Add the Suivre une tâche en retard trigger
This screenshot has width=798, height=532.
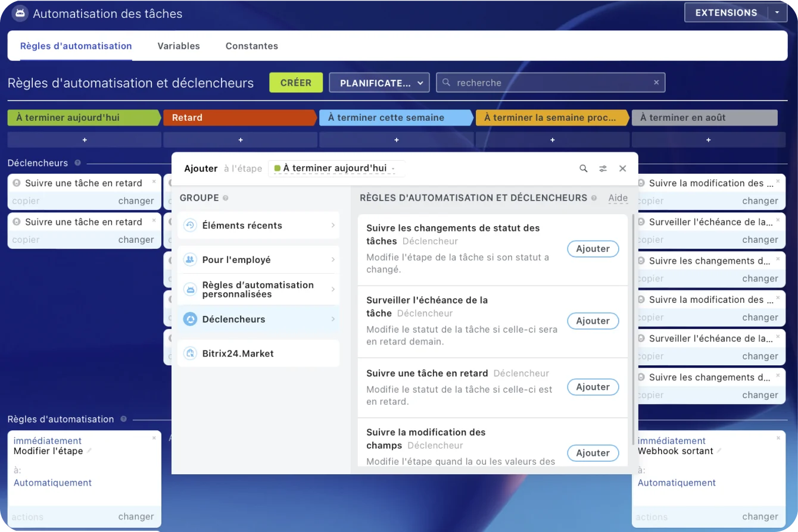[593, 387]
